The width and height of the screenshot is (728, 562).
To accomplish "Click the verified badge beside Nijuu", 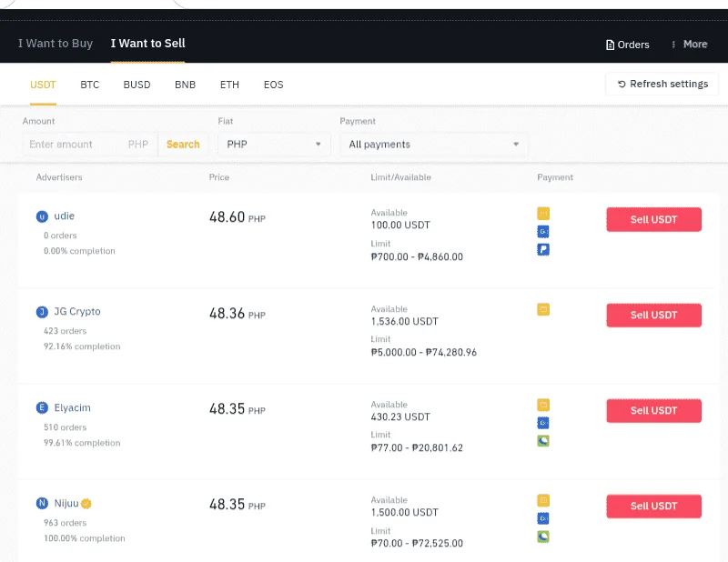I will pos(86,504).
